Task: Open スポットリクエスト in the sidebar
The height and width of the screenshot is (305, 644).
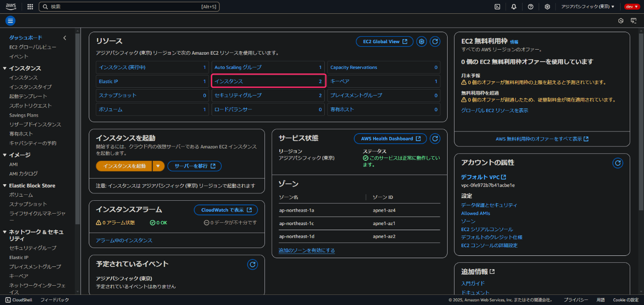Action: [30, 106]
